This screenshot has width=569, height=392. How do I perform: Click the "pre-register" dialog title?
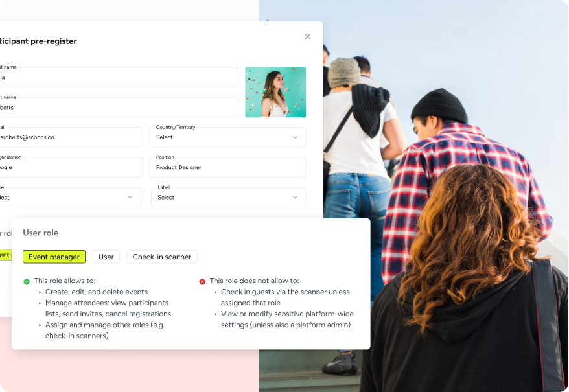(38, 41)
